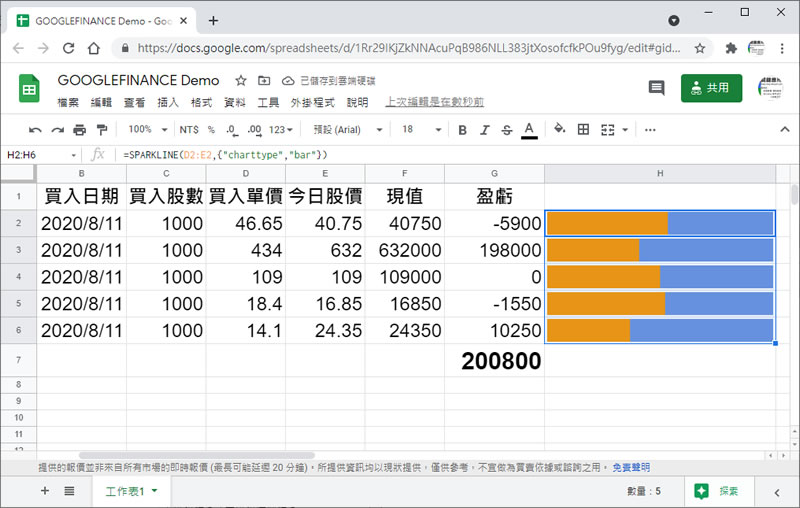The width and height of the screenshot is (800, 508).
Task: Open the 插入 menu
Action: [x=168, y=102]
